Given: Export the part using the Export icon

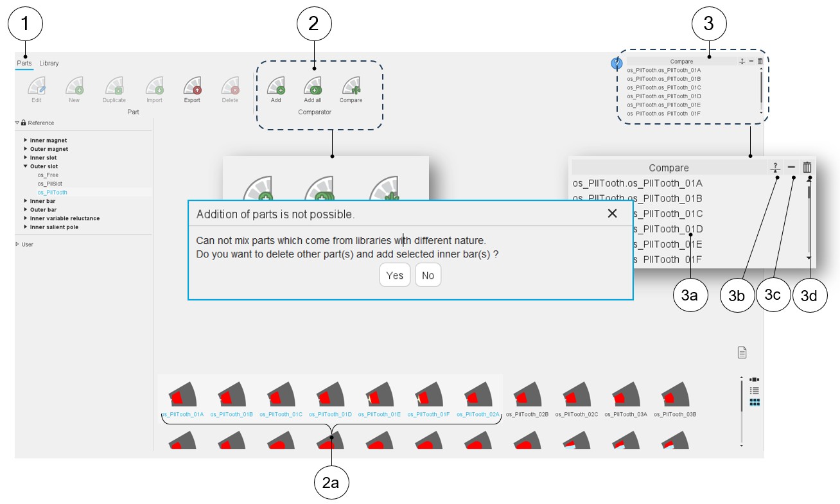Looking at the screenshot, I should [x=192, y=86].
